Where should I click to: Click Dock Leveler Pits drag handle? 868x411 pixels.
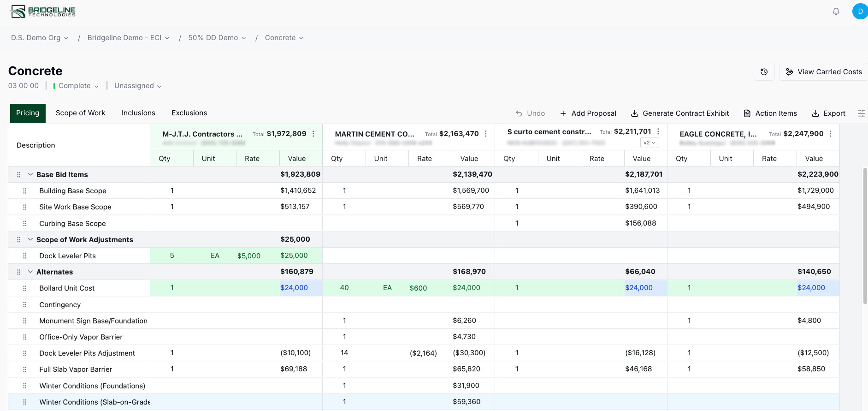pyautogui.click(x=25, y=256)
